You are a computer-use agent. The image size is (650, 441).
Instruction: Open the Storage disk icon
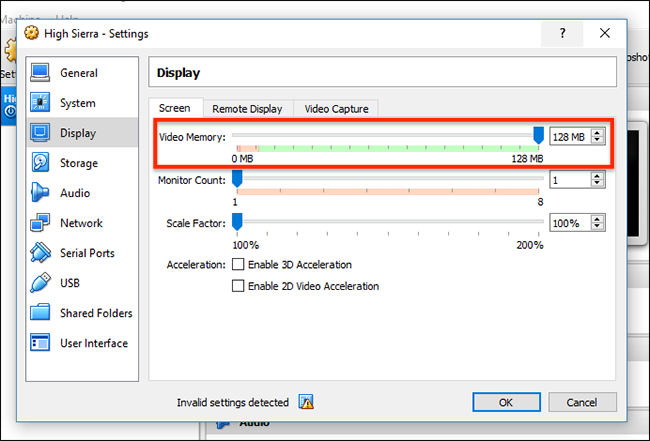[x=40, y=162]
